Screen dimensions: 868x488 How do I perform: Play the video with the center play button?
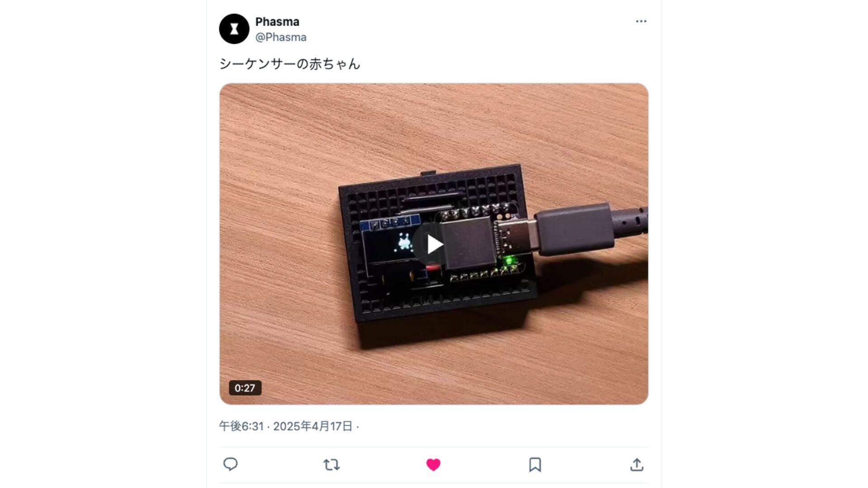point(434,244)
